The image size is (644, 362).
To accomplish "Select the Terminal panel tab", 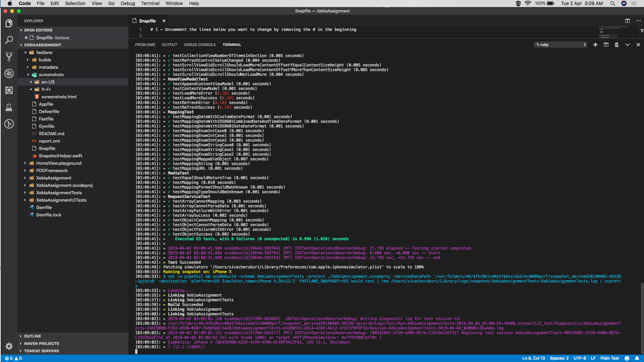I will click(232, 45).
